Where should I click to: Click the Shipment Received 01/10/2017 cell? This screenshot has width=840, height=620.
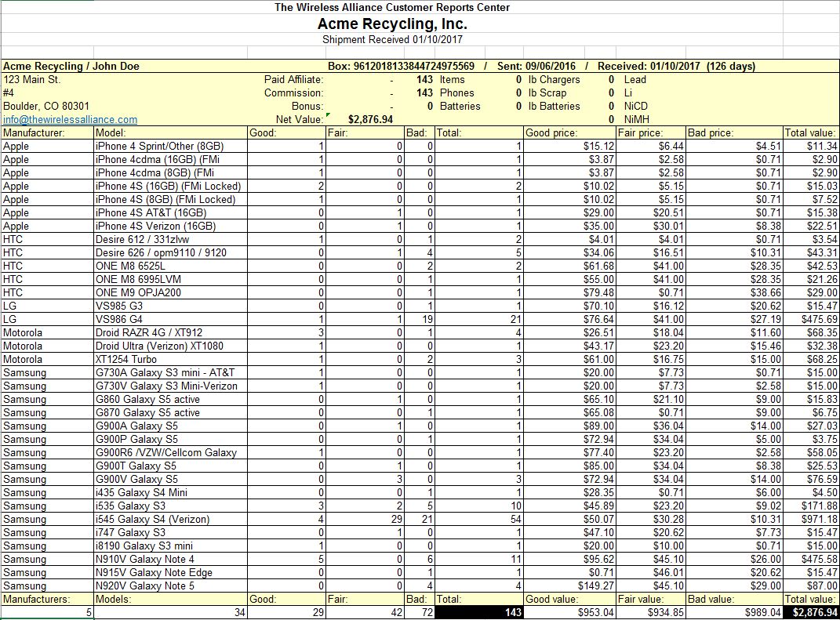(x=392, y=40)
